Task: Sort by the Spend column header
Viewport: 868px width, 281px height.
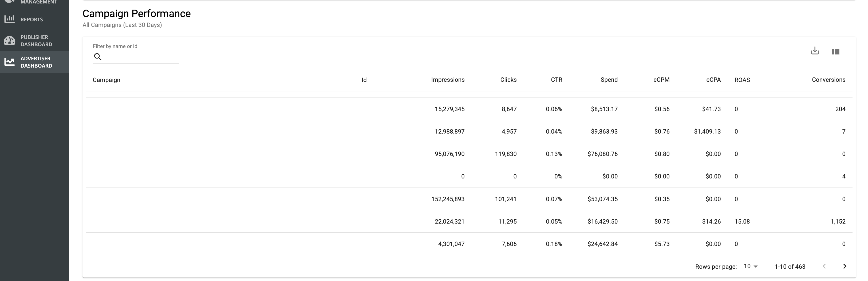Action: pyautogui.click(x=609, y=80)
